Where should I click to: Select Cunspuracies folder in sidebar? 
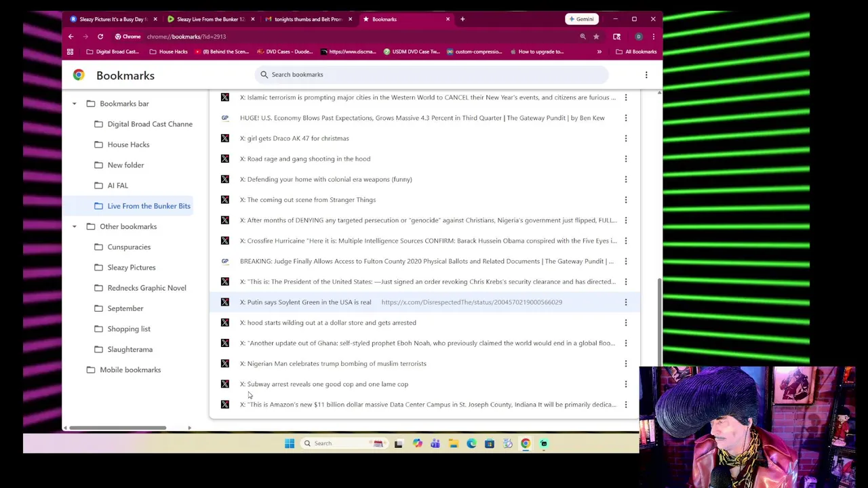tap(122, 247)
